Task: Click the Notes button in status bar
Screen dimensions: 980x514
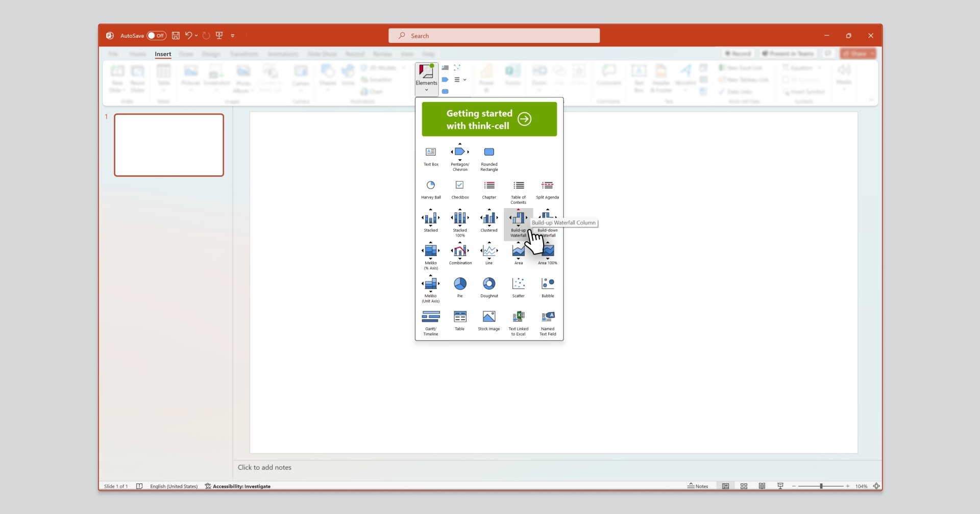Action: 698,486
